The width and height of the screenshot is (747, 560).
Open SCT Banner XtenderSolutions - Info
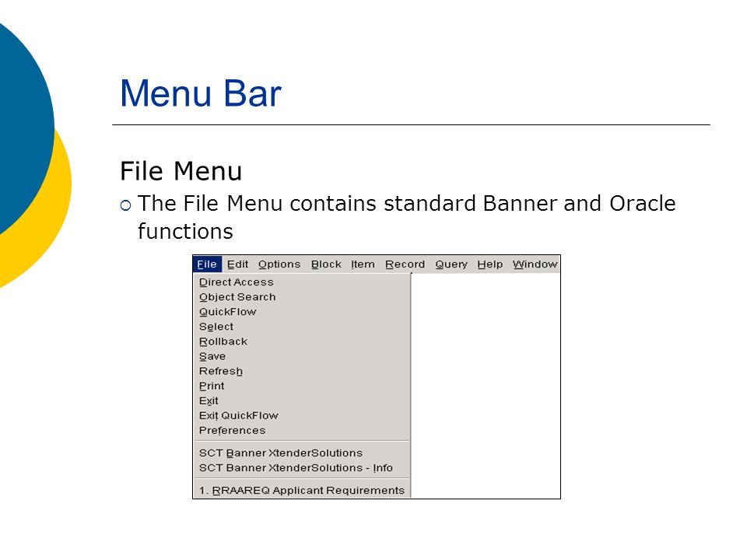302,467
